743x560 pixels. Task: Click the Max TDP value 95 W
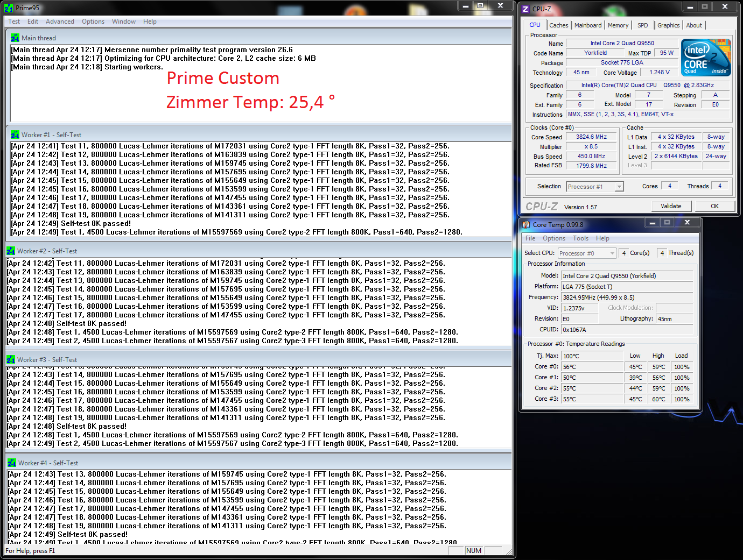(x=667, y=53)
